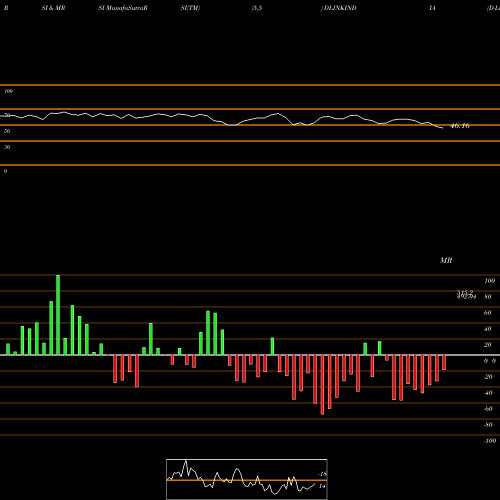Click the 70 label on RSI axis
The width and height of the screenshot is (500, 500).
point(7,115)
